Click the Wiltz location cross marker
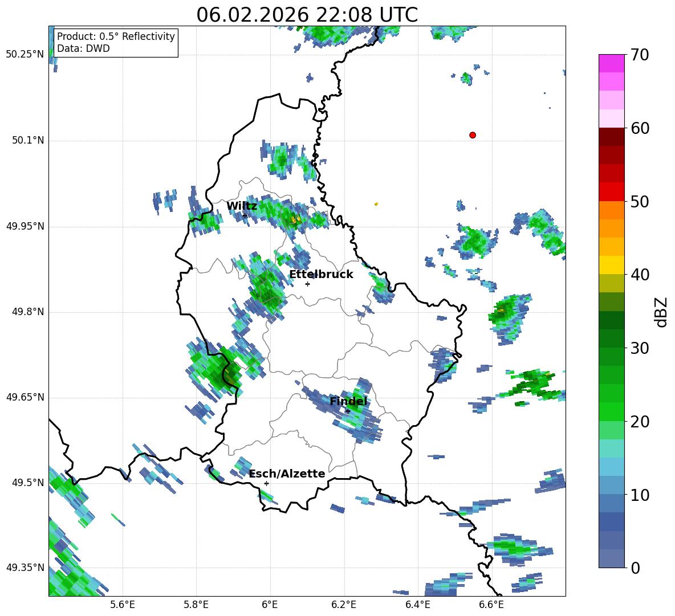 245,215
